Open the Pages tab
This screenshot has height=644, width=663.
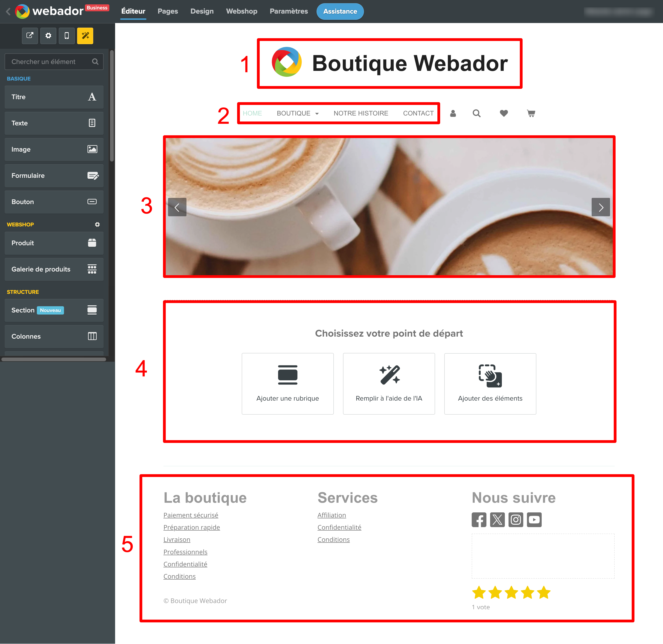click(x=168, y=11)
